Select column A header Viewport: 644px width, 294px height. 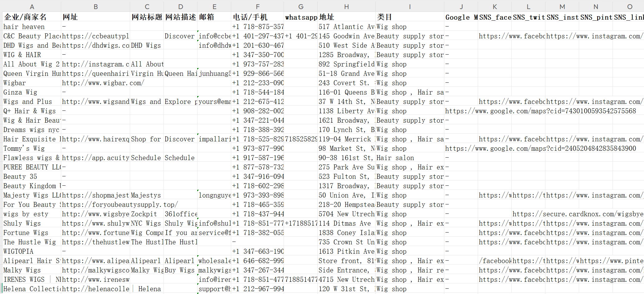click(32, 7)
